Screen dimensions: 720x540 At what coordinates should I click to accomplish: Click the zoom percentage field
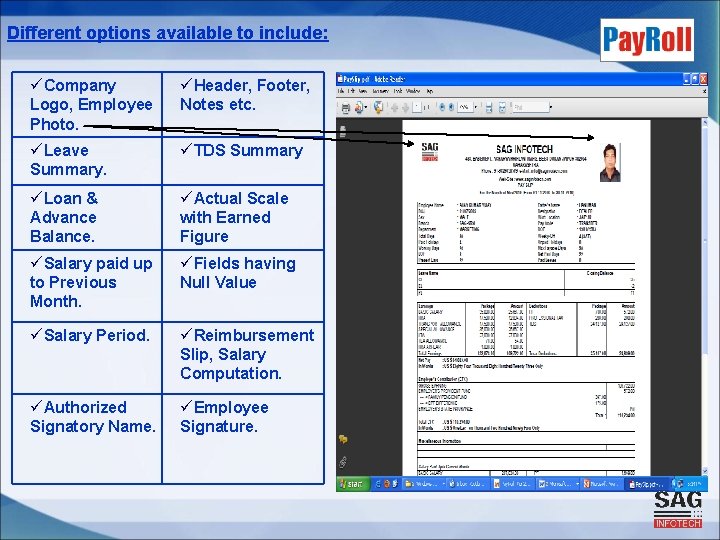click(x=465, y=107)
